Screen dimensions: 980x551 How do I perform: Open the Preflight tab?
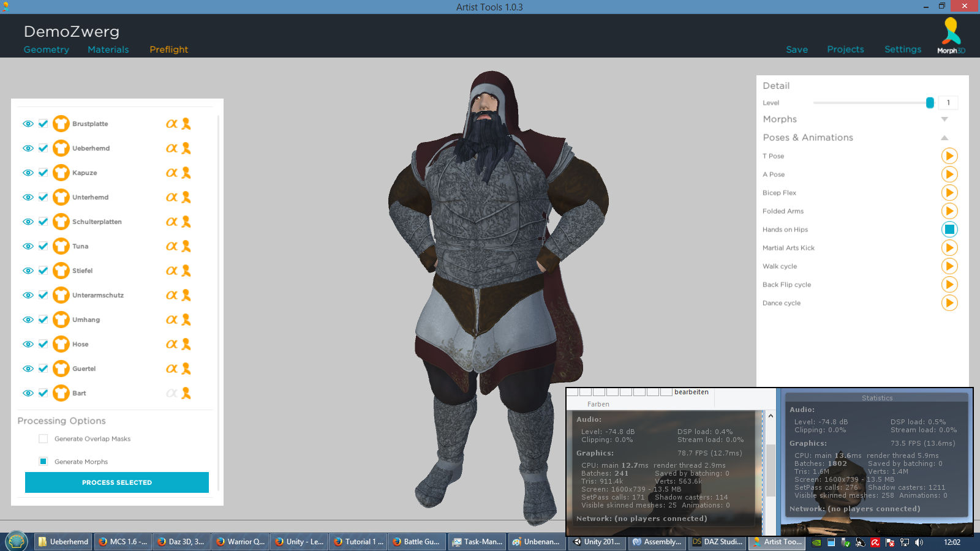[x=168, y=50]
